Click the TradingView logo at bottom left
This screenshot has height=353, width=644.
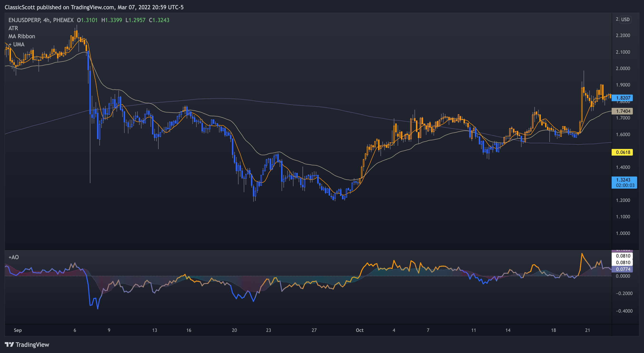(27, 344)
